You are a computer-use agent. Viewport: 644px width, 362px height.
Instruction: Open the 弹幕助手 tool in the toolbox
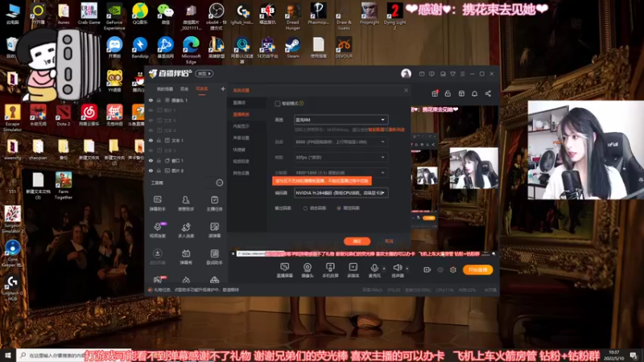[157, 203]
